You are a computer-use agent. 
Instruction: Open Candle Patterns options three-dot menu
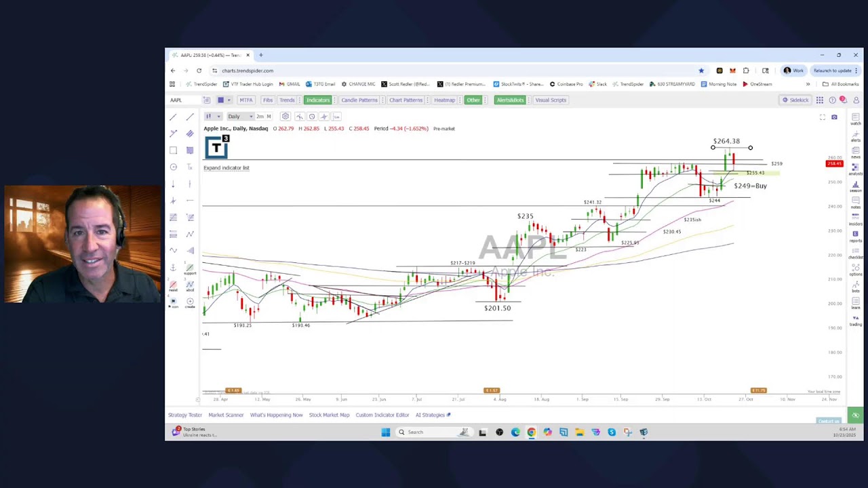pos(382,100)
